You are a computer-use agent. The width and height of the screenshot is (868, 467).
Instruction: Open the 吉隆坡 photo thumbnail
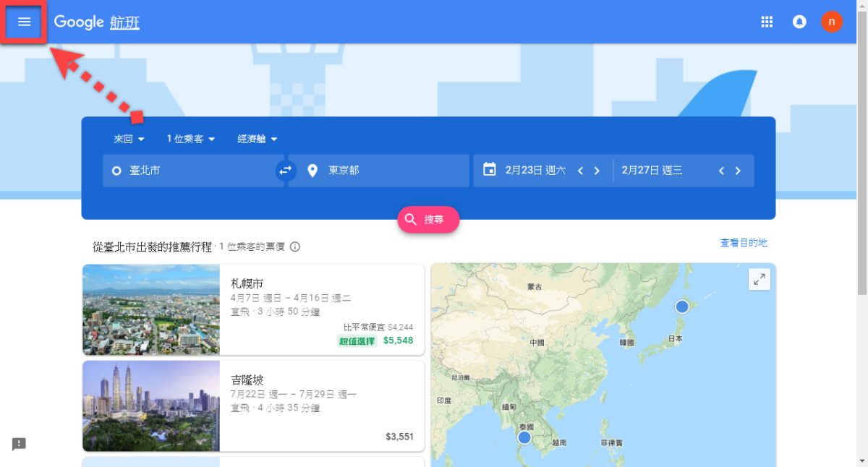[151, 406]
